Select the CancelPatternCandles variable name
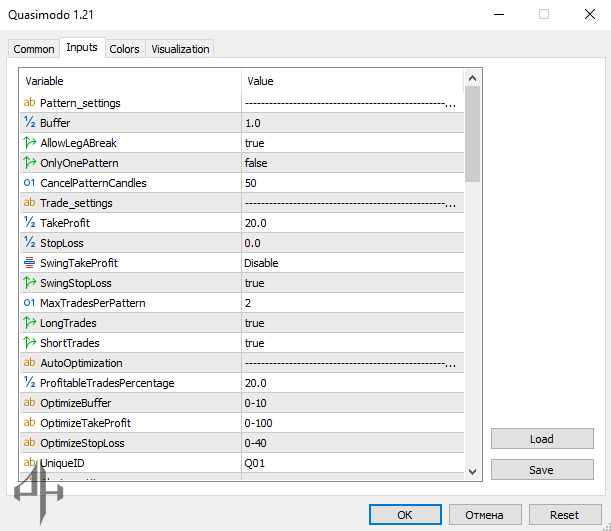The image size is (611, 531). pyautogui.click(x=94, y=183)
